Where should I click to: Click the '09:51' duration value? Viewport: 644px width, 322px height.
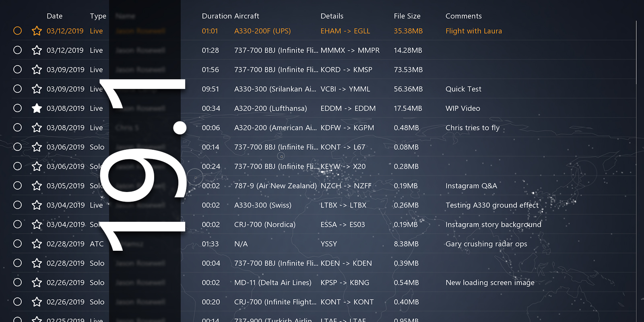coord(210,89)
